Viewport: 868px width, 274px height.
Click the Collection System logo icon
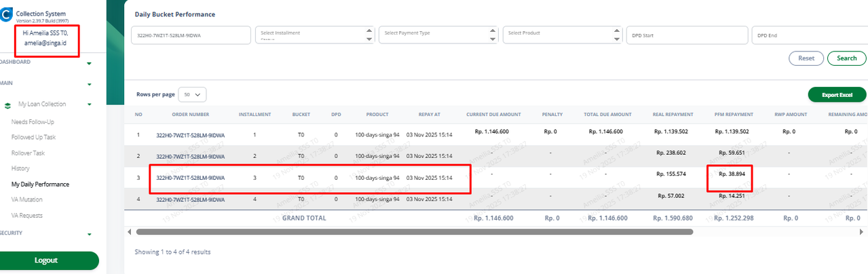(5, 15)
